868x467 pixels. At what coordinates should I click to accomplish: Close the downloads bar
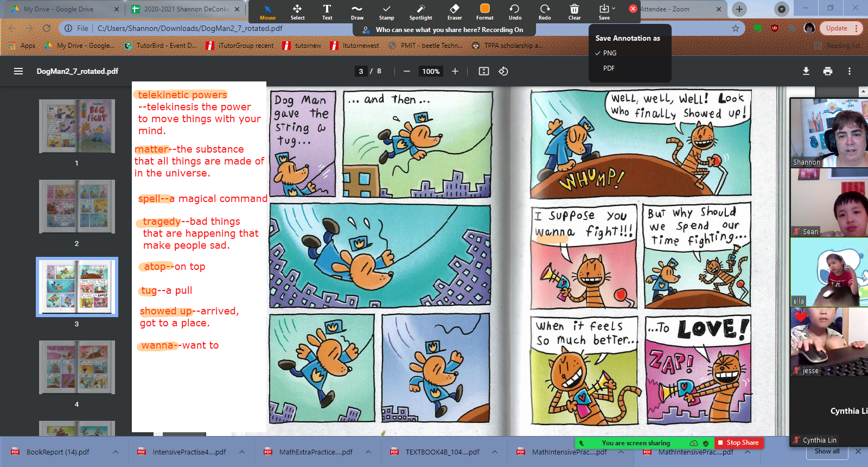pos(858,451)
